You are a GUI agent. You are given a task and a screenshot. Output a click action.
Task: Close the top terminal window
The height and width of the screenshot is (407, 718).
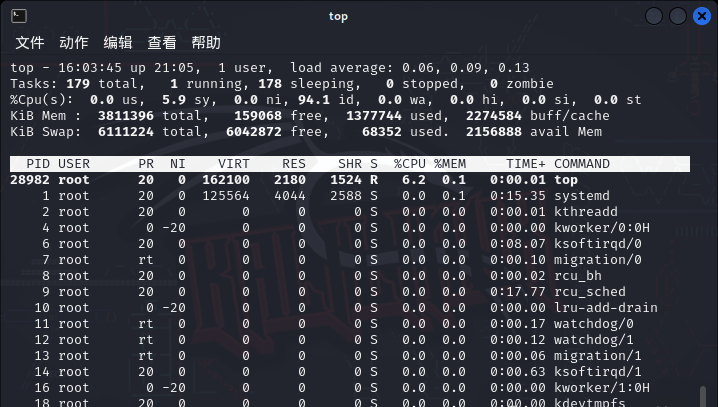click(702, 16)
